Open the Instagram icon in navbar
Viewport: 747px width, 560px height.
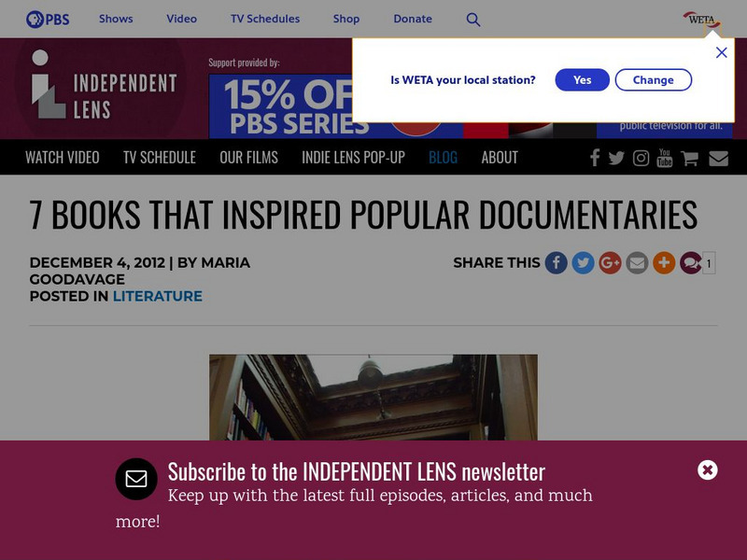coord(641,158)
